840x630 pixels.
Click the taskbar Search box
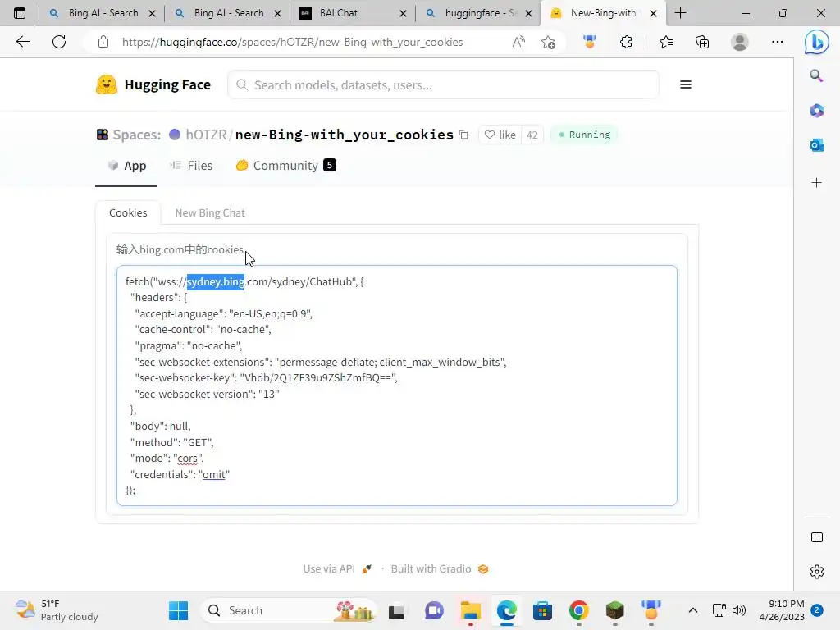[290, 610]
